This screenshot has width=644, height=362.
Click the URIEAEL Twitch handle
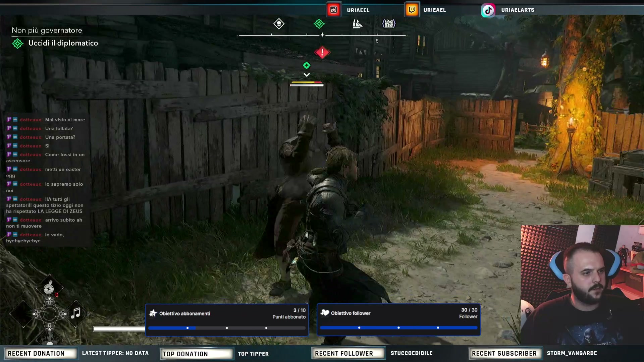(x=435, y=10)
